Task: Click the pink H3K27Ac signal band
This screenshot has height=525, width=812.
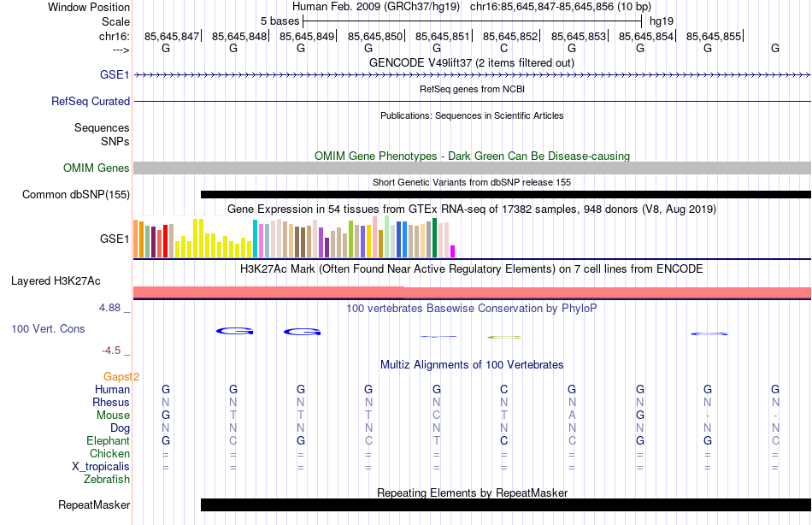Action: [473, 292]
